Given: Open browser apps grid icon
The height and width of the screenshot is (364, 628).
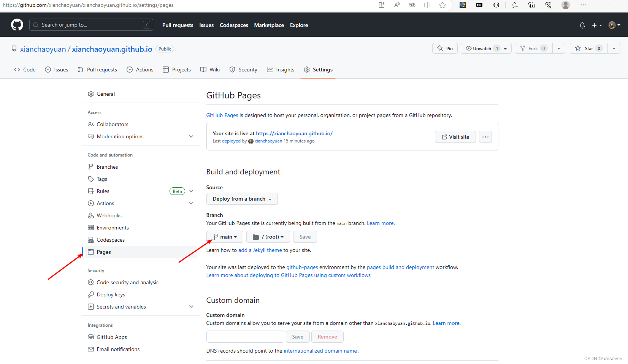Looking at the screenshot, I should pos(382,5).
